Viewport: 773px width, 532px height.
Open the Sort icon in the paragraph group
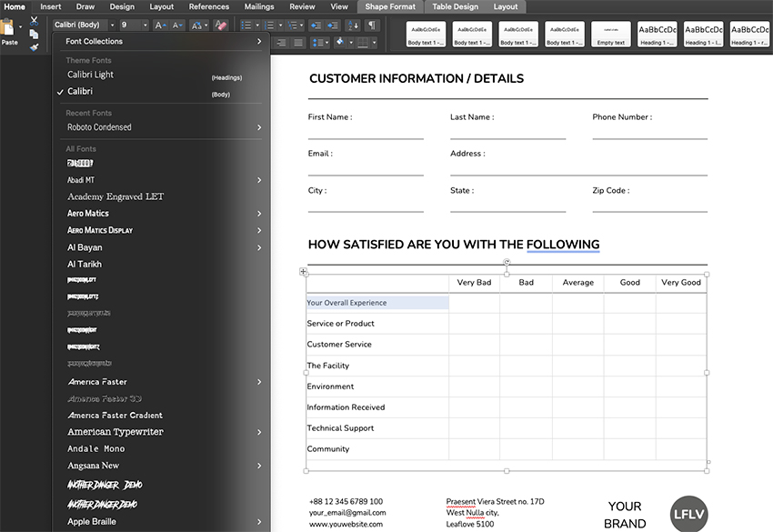point(353,26)
